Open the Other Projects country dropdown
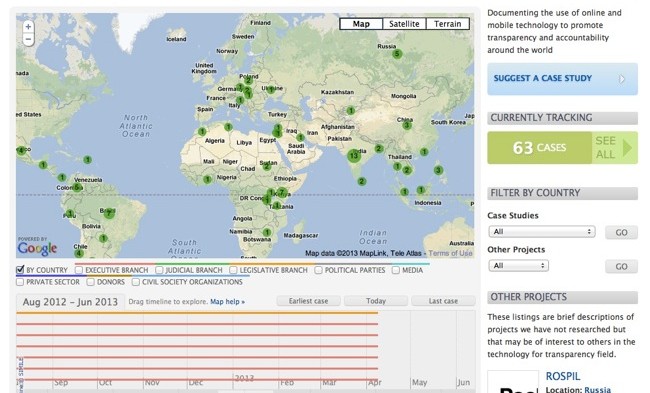This screenshot has width=650, height=393. pyautogui.click(x=519, y=265)
